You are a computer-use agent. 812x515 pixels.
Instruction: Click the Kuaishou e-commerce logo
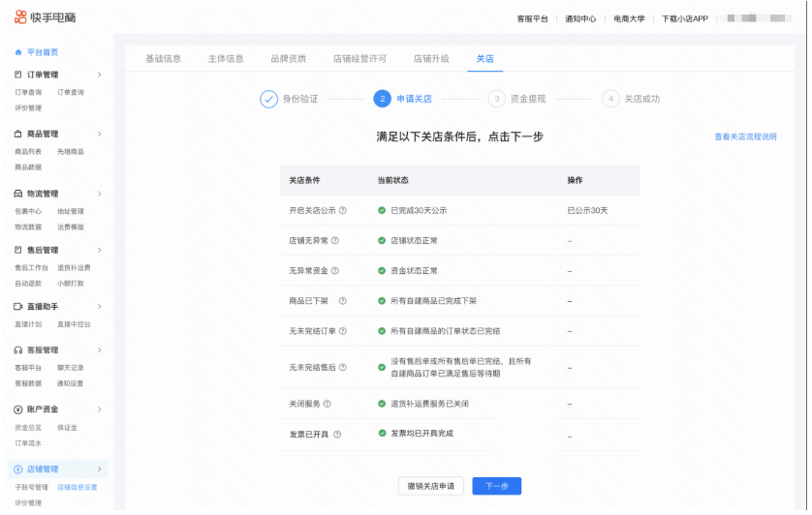46,18
